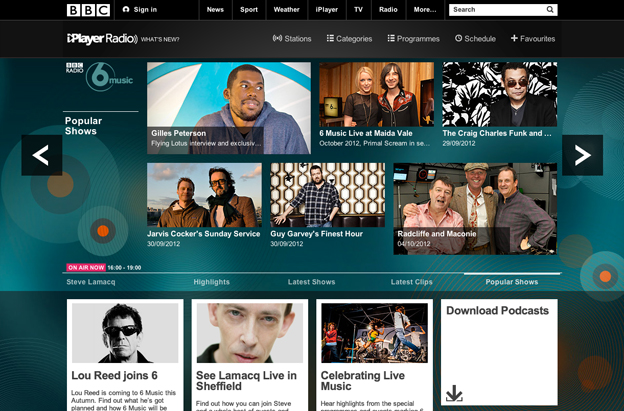Open the Sport section

(x=249, y=10)
